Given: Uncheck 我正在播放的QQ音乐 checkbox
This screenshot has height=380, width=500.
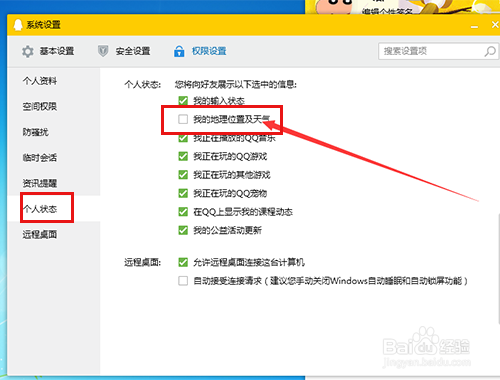Looking at the screenshot, I should pyautogui.click(x=183, y=138).
